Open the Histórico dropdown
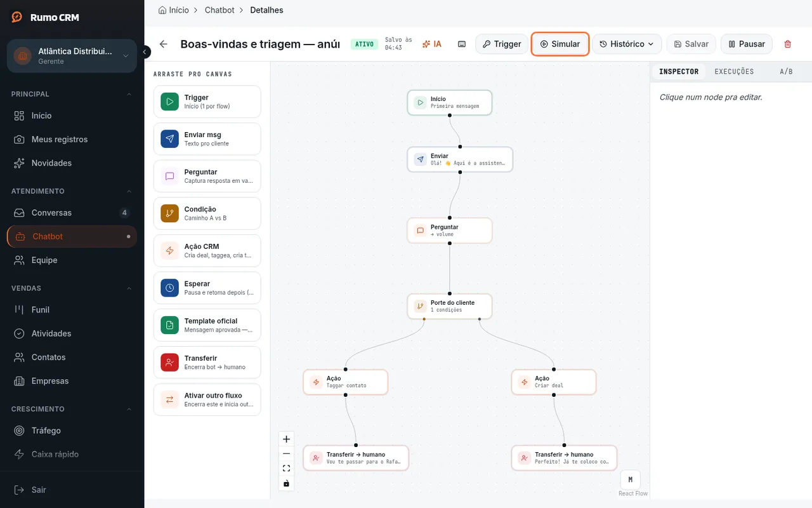The width and height of the screenshot is (812, 508). click(x=627, y=44)
